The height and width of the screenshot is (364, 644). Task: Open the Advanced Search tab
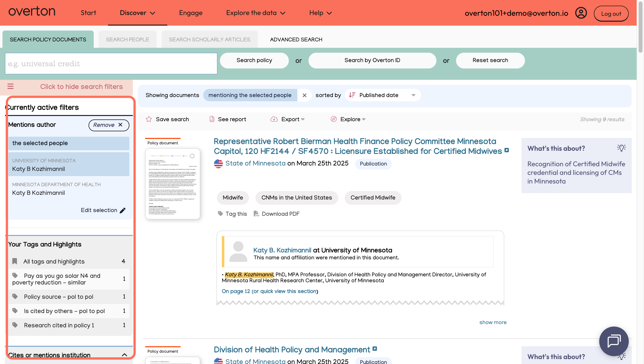[296, 39]
